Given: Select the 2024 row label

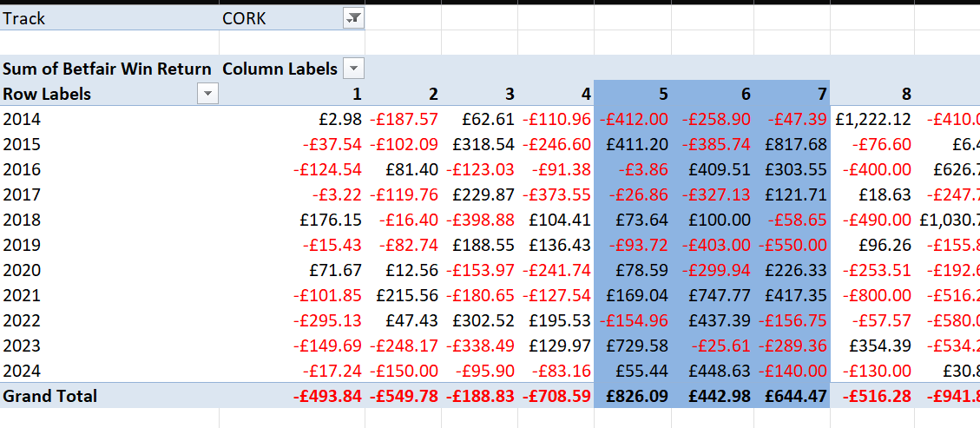Looking at the screenshot, I should pos(109,371).
